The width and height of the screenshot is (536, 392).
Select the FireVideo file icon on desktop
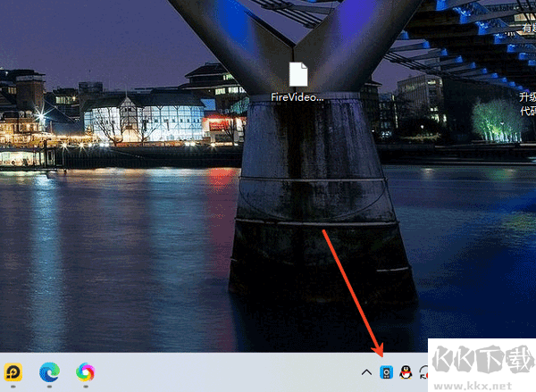tap(297, 75)
